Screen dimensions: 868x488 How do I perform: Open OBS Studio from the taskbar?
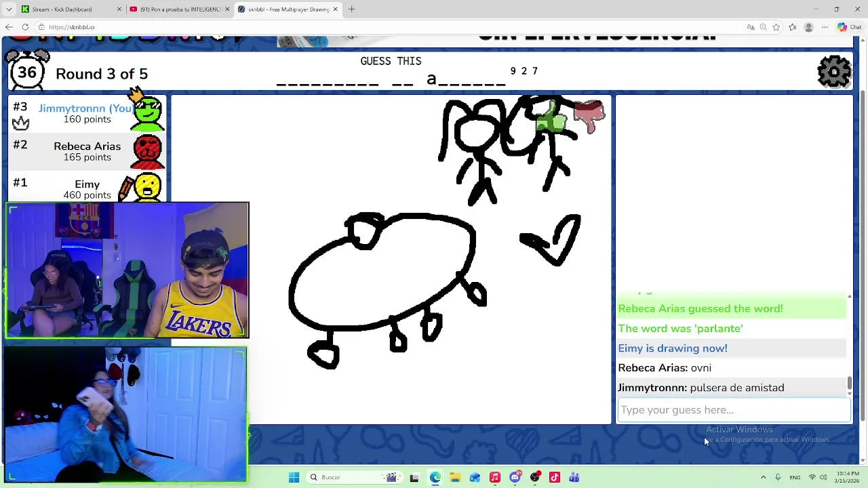click(535, 477)
